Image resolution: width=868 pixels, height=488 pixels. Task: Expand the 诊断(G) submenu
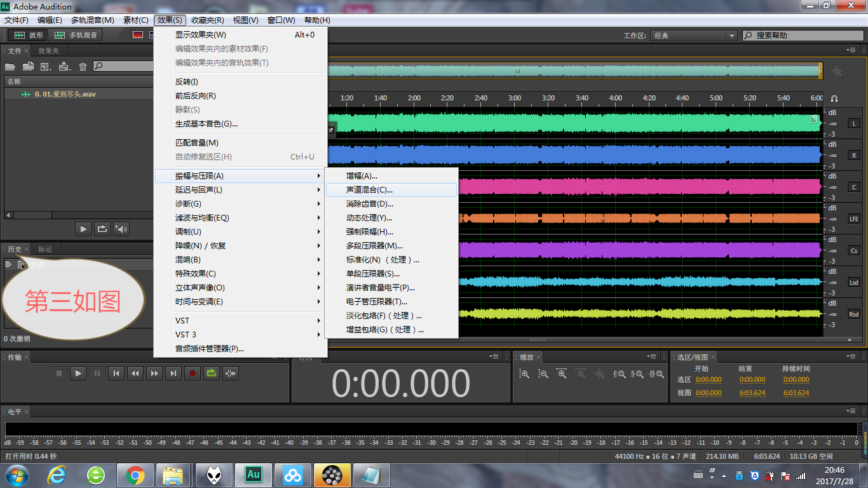(241, 204)
